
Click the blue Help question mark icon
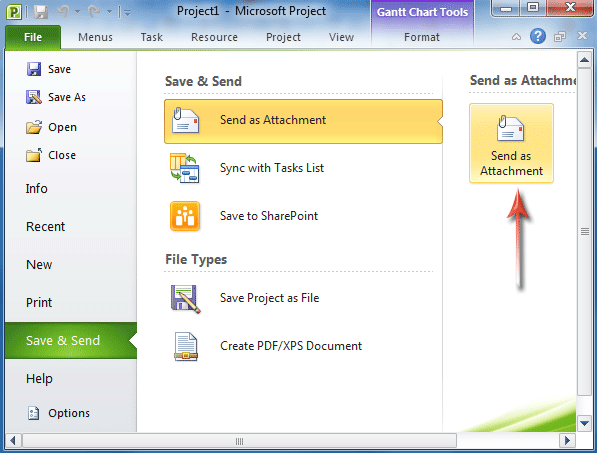click(x=538, y=37)
